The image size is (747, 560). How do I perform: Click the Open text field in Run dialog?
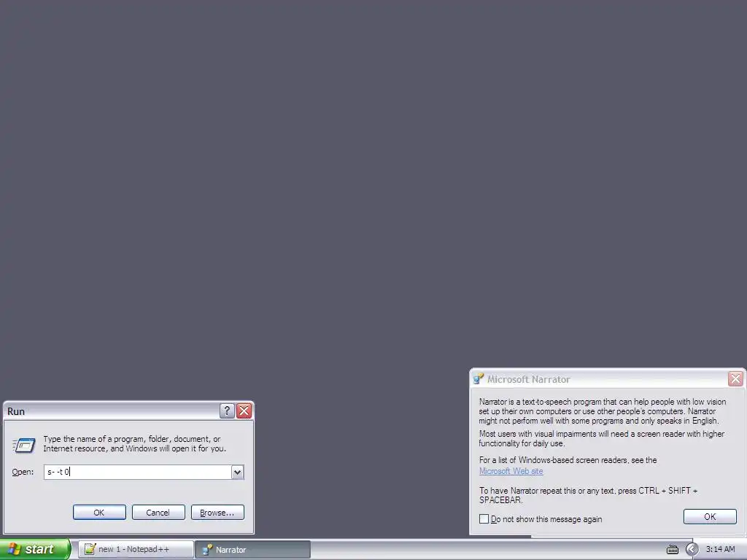pos(138,472)
